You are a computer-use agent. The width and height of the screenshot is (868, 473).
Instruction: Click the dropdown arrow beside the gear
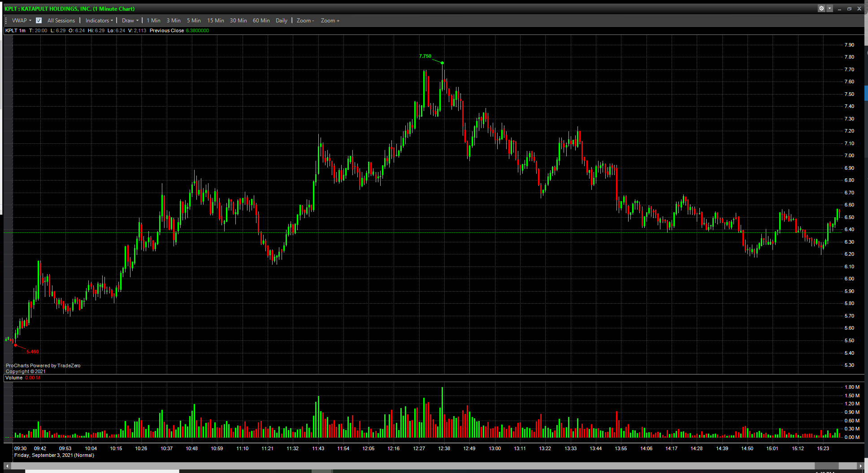coord(829,9)
